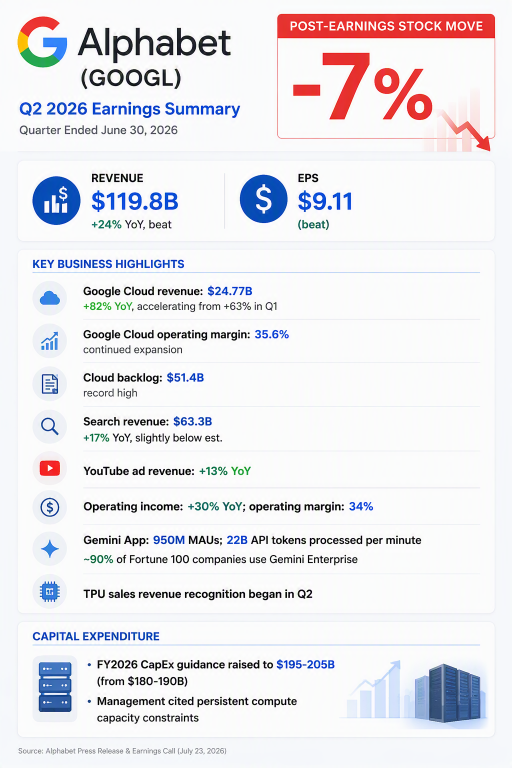
Task: Select the Key Business Highlights heading
Action: 108,264
